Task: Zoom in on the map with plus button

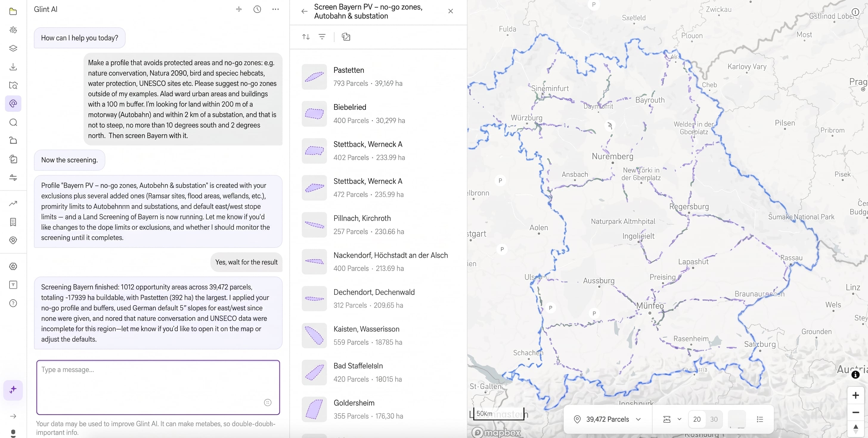Action: [x=855, y=395]
